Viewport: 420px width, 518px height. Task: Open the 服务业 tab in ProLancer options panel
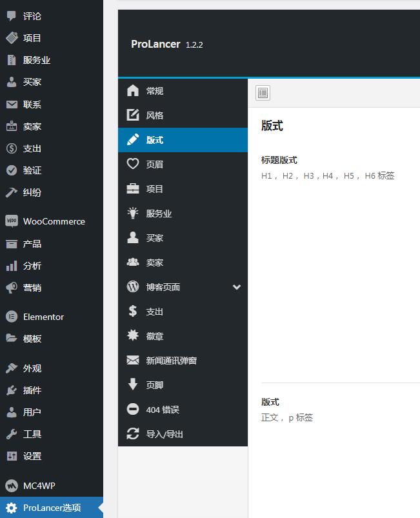(x=183, y=214)
